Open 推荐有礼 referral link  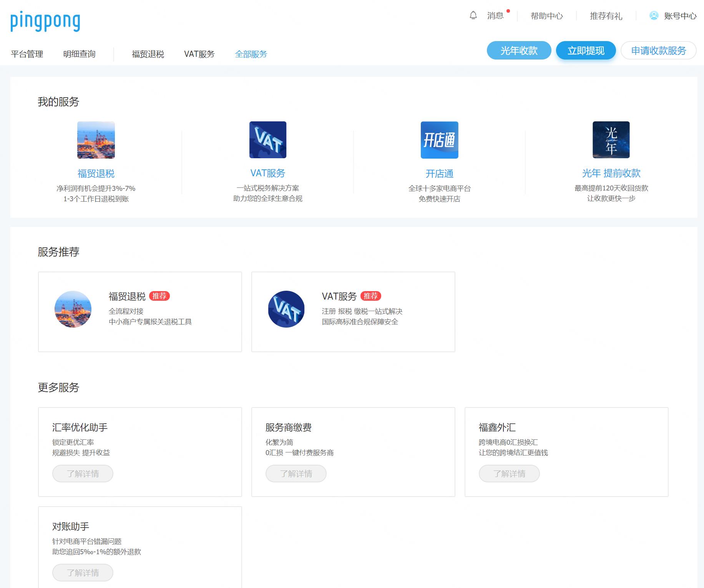coord(606,16)
